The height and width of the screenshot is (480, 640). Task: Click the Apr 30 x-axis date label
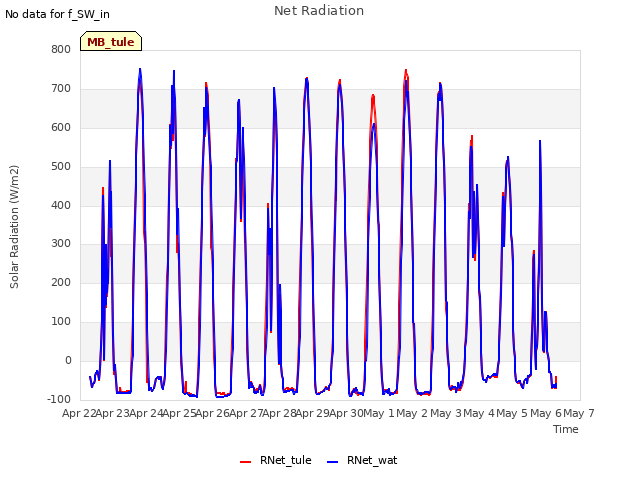pyautogui.click(x=347, y=413)
